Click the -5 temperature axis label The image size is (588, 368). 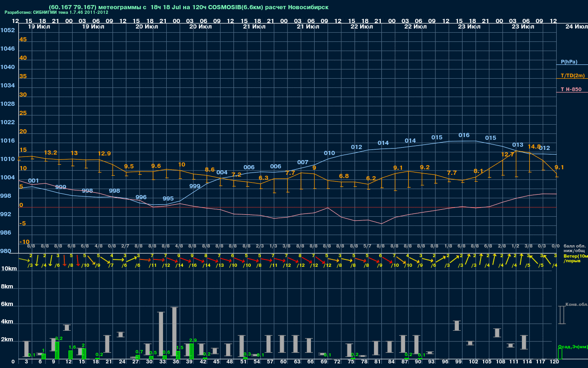click(x=23, y=224)
